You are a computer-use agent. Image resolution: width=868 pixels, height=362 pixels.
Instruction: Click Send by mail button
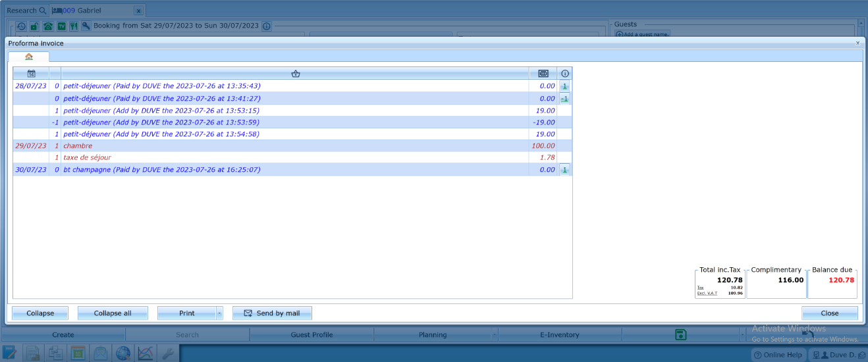272,313
